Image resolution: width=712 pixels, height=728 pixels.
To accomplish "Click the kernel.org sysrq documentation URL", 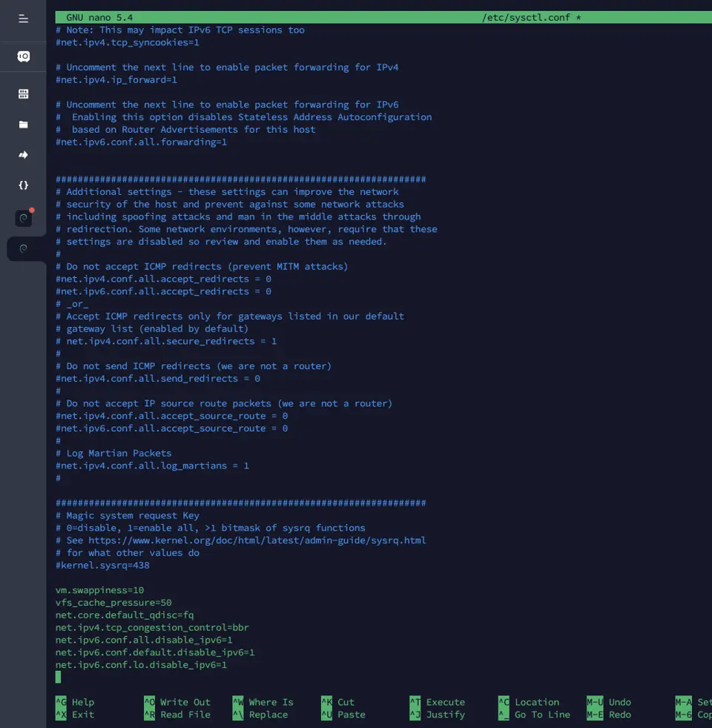I will [x=257, y=540].
